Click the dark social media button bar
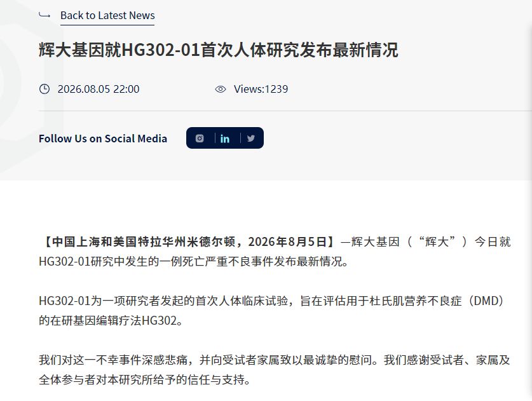This screenshot has width=532, height=401. [x=225, y=138]
